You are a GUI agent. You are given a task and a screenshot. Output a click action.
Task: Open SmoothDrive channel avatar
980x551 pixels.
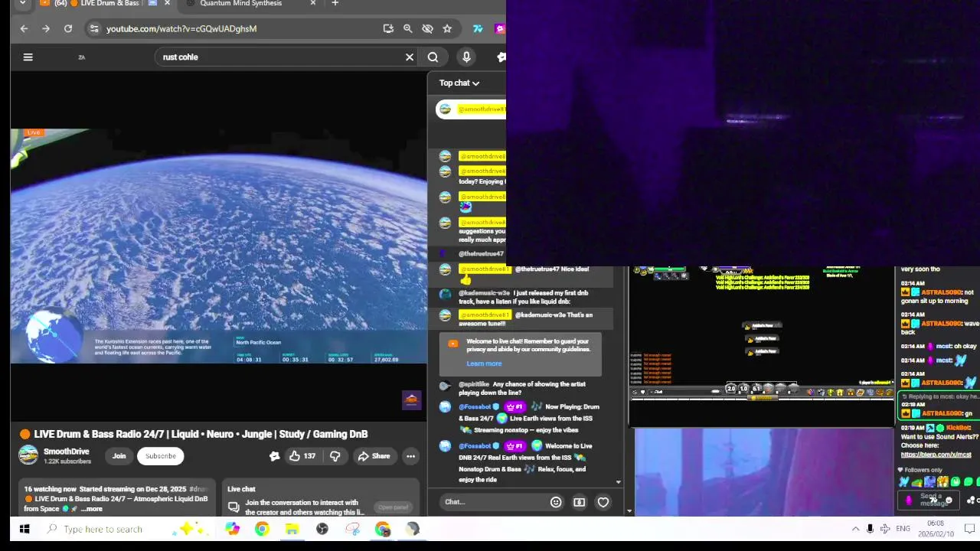[28, 455]
